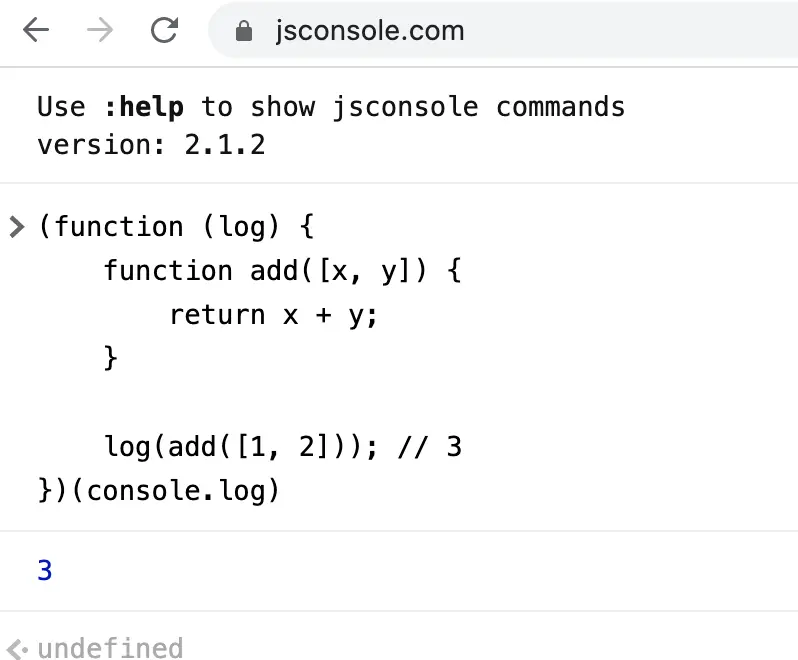Screen dimensions: 798x660
Task: Click the return value arrow icon
Action: point(17,649)
